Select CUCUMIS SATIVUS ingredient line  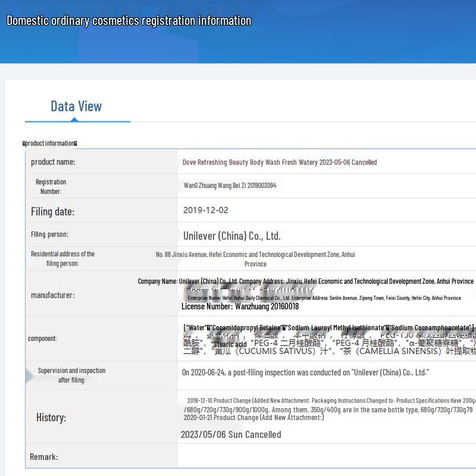[x=330, y=352]
